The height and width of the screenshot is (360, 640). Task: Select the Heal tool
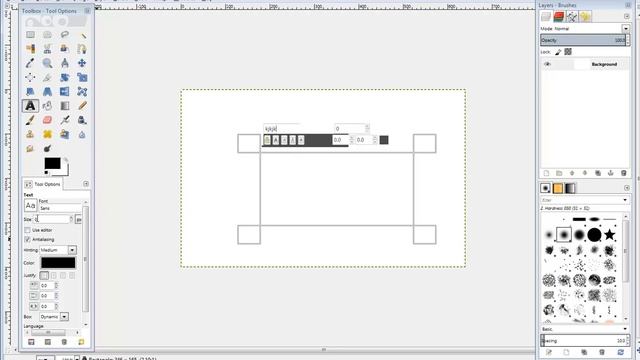coord(47,134)
